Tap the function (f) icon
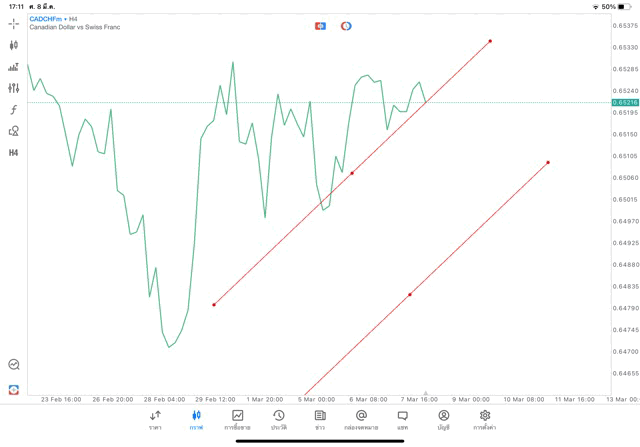This screenshot has width=640, height=447. tap(14, 110)
